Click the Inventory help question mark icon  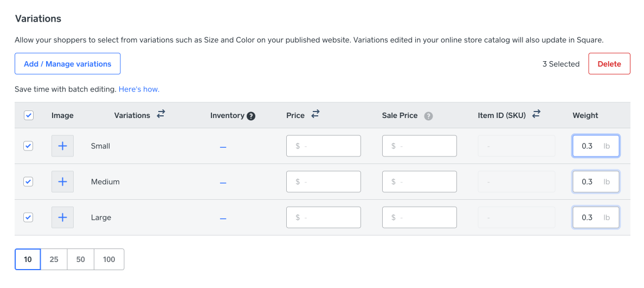tap(251, 116)
